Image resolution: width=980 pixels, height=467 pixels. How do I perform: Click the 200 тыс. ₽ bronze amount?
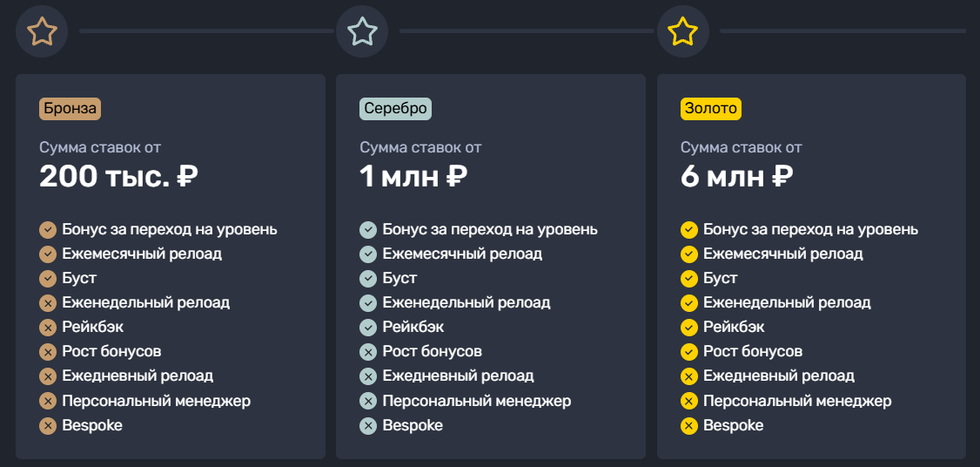click(118, 177)
